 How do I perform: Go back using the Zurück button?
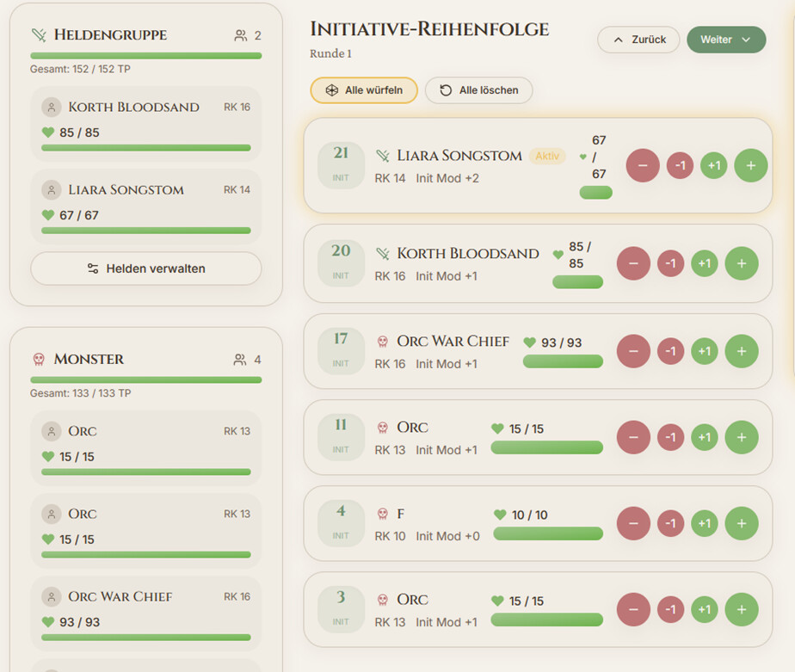coord(638,40)
